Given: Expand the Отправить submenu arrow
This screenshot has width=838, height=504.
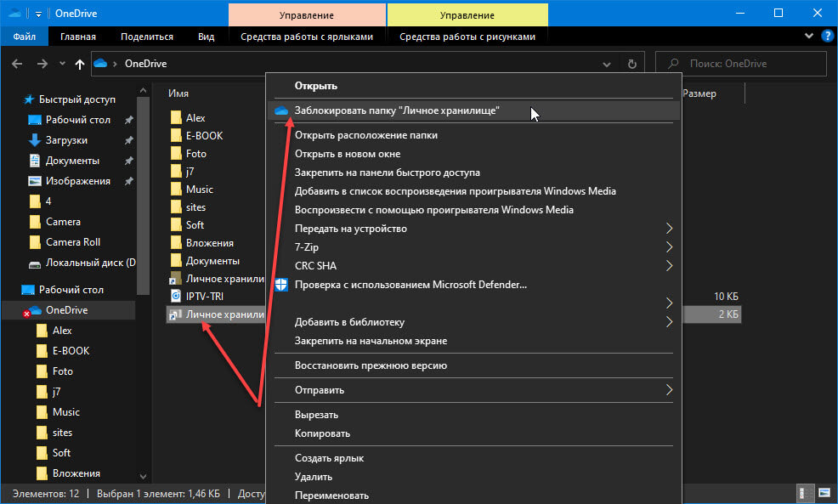Looking at the screenshot, I should [x=669, y=389].
